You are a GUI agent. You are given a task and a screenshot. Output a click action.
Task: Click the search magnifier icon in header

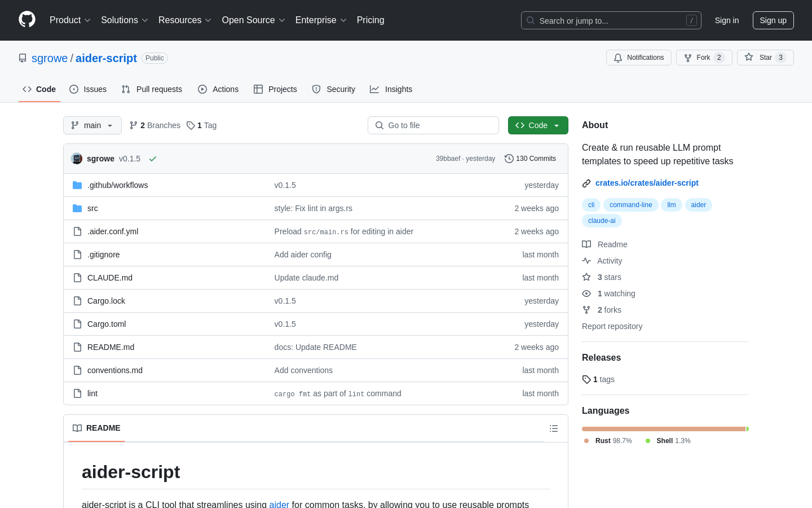[531, 20]
